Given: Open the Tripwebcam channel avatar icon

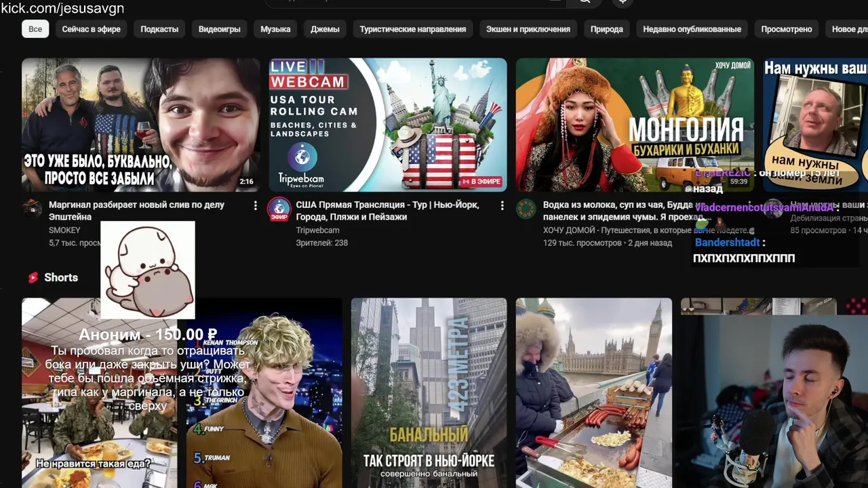Looking at the screenshot, I should point(279,208).
